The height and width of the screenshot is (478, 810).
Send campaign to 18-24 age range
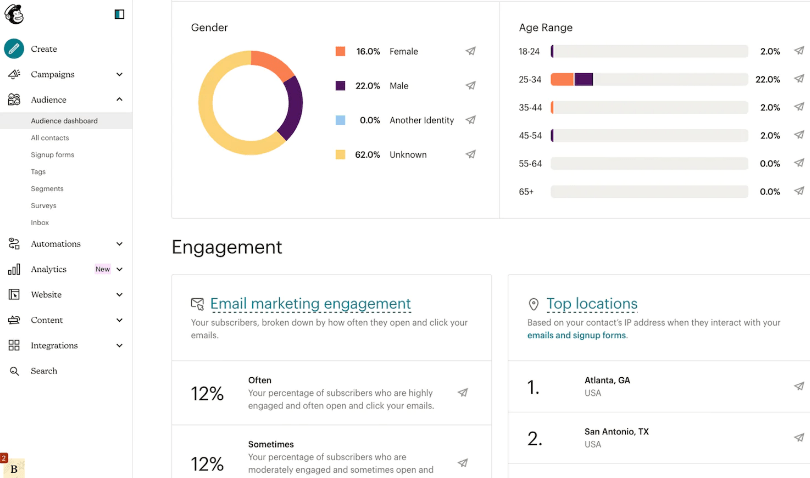point(799,51)
